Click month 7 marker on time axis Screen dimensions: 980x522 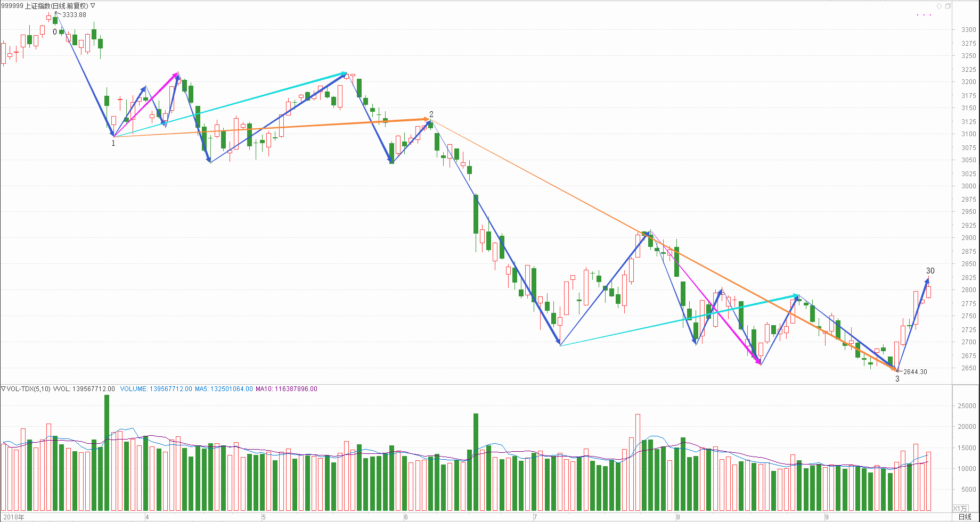[x=535, y=517]
